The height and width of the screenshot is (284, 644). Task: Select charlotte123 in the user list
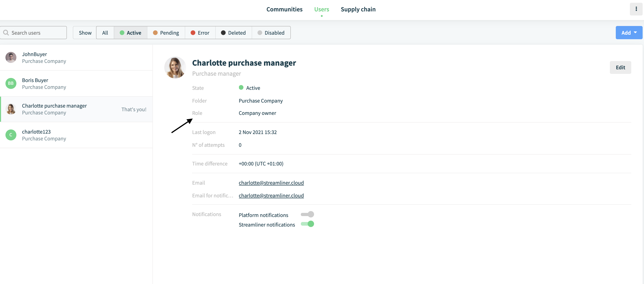(76, 135)
